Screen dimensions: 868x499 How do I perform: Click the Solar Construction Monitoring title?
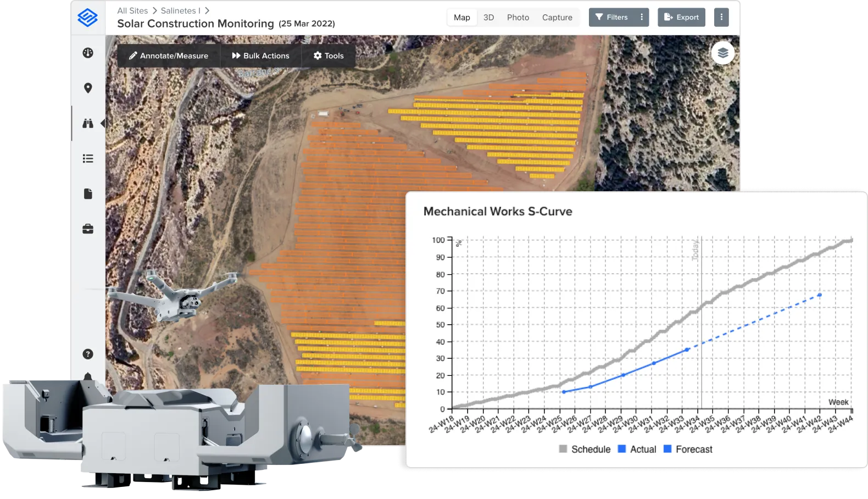[196, 24]
